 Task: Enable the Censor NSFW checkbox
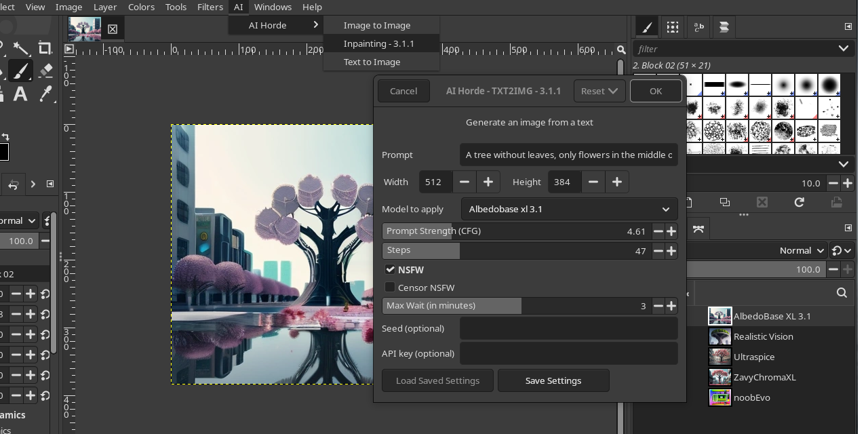point(390,287)
